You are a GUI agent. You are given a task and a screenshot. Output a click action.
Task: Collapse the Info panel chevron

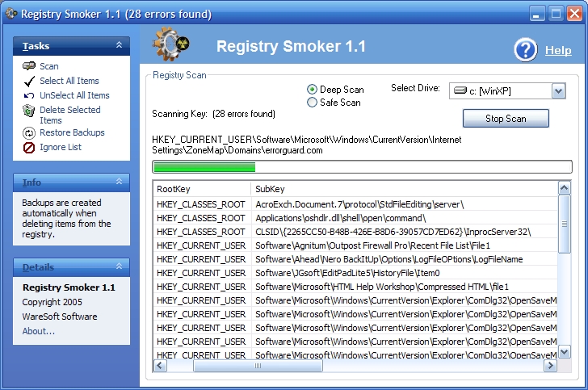click(x=120, y=182)
